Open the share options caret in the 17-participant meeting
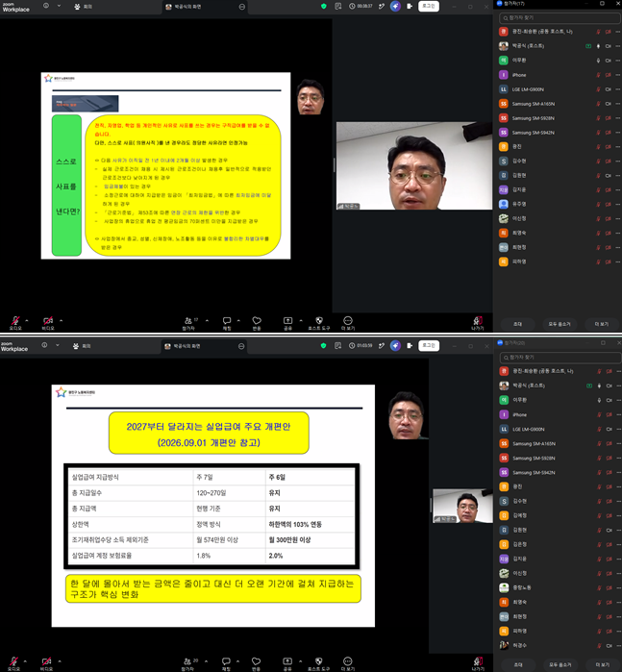 (301, 320)
